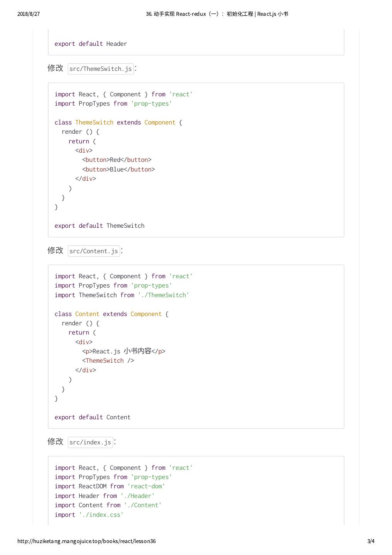Click the 2018/8/27 date in header

(28, 14)
